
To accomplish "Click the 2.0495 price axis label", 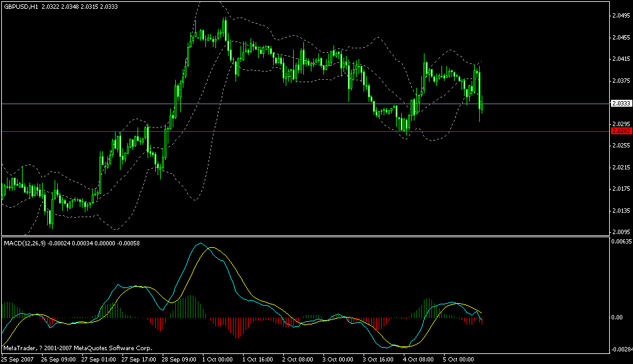I will pos(621,17).
